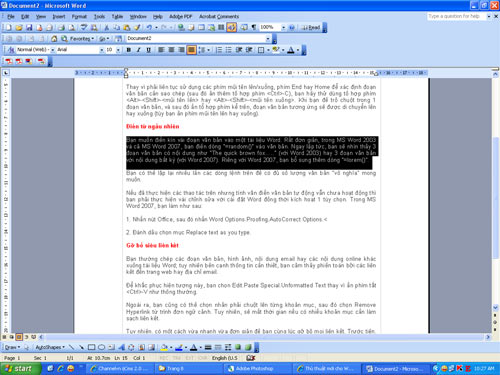This screenshot has width=500, height=375.
Task: Toggle Italic formatting button
Action: 139,50
